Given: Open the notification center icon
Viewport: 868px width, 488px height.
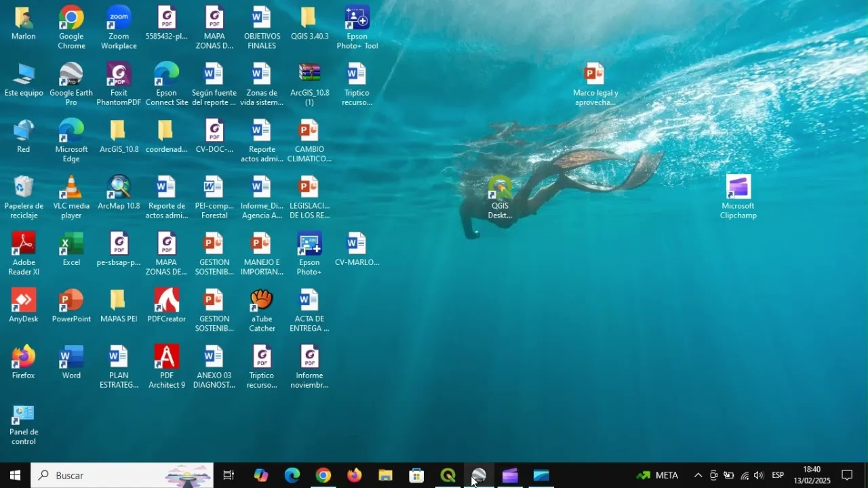Looking at the screenshot, I should 847,475.
